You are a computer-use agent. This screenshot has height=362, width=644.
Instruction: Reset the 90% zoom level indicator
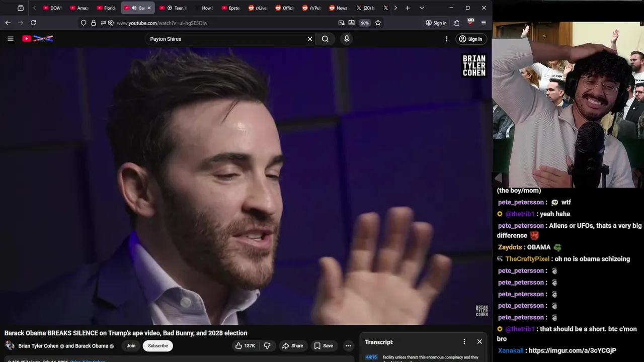pos(364,23)
